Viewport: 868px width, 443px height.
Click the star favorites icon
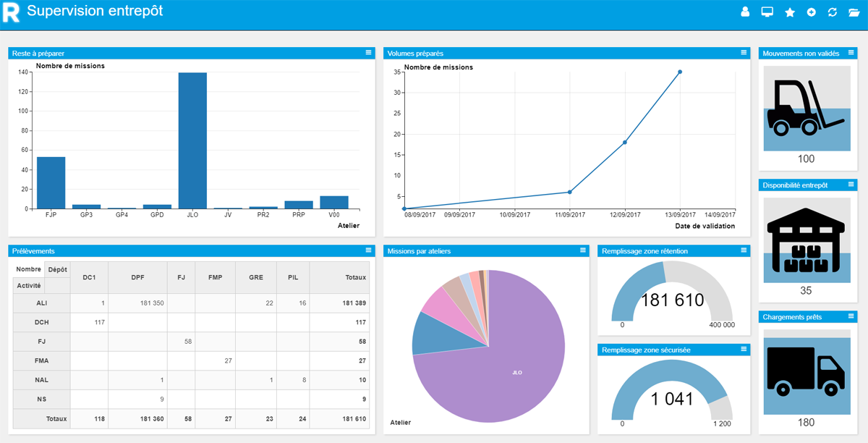[x=790, y=12]
